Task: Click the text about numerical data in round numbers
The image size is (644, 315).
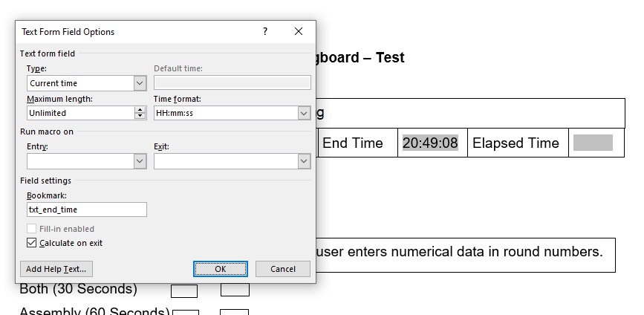Action: [460, 251]
